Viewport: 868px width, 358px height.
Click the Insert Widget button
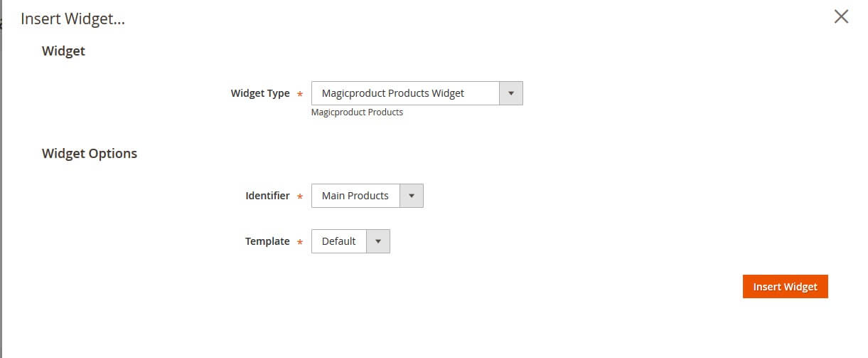coord(785,287)
